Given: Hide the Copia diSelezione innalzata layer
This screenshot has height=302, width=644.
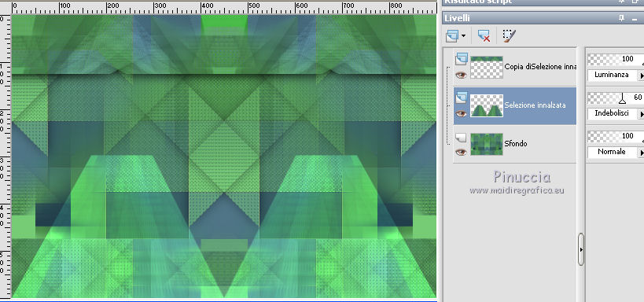Looking at the screenshot, I should click(x=462, y=75).
